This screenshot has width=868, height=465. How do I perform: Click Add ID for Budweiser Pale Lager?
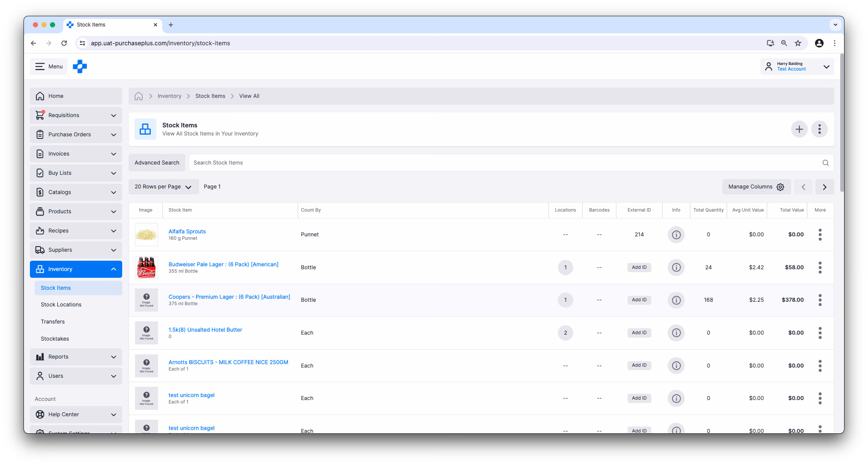click(x=639, y=268)
